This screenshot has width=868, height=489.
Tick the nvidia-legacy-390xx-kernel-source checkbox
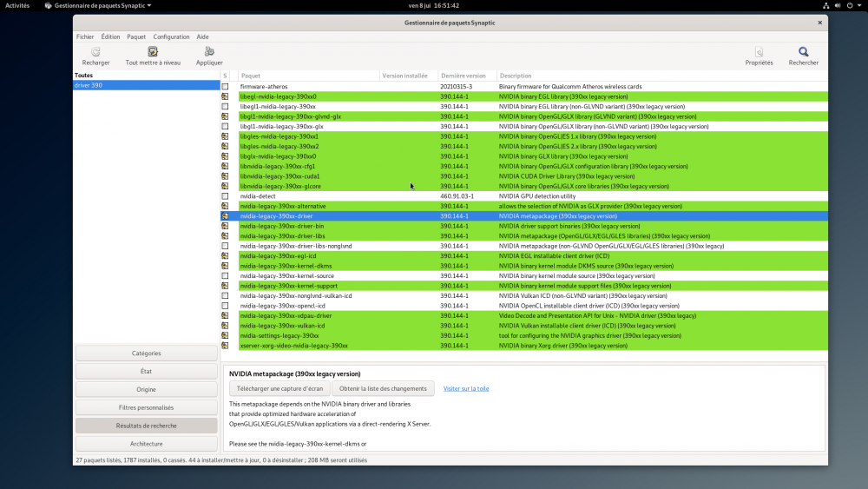pos(225,276)
